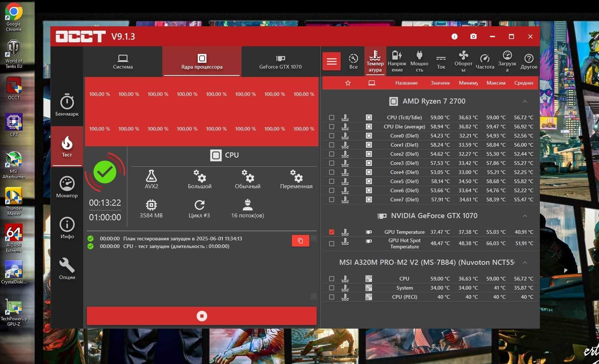
Task: Check the Core7 (Die1) checkbox
Action: click(x=332, y=200)
